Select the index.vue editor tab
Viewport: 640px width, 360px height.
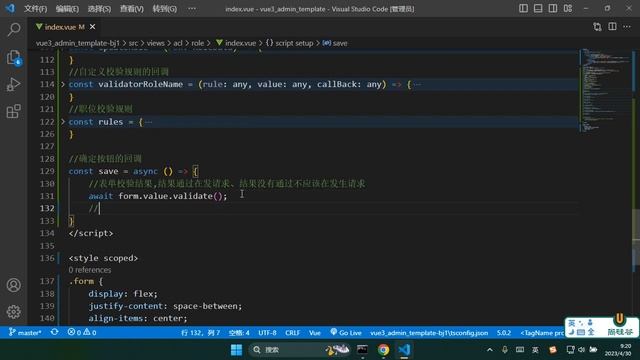(65, 27)
